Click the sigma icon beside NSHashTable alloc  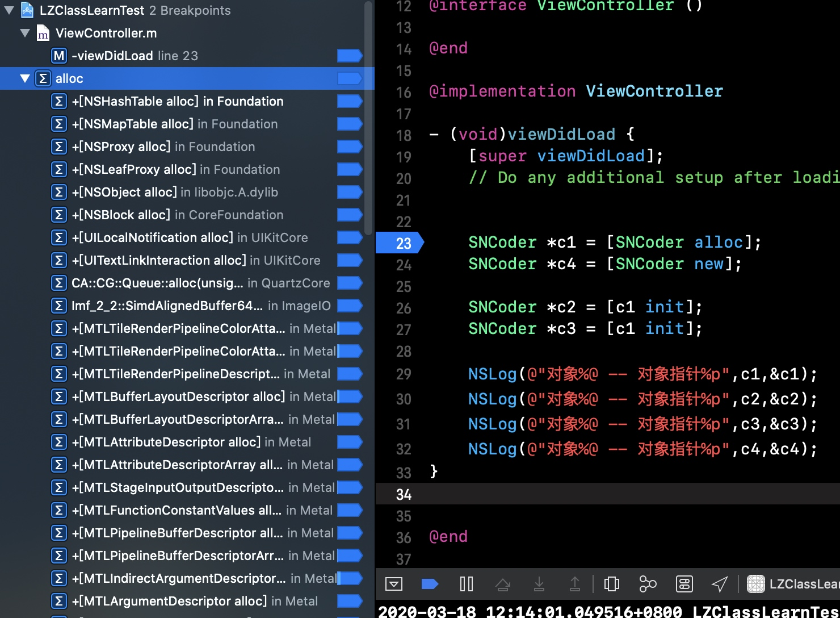[59, 101]
